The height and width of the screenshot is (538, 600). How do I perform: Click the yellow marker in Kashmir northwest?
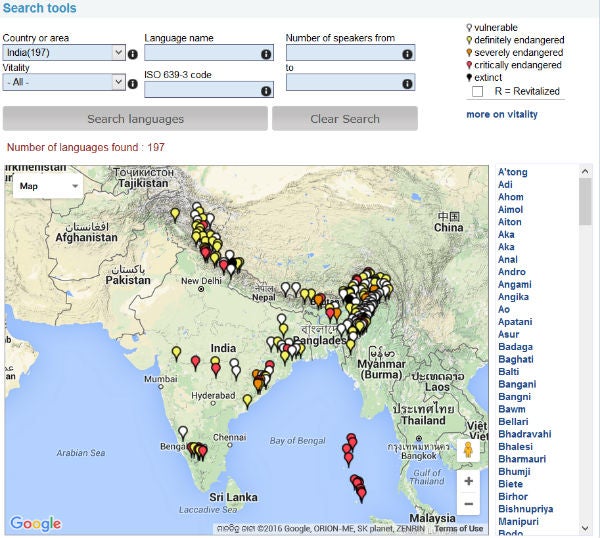[175, 215]
